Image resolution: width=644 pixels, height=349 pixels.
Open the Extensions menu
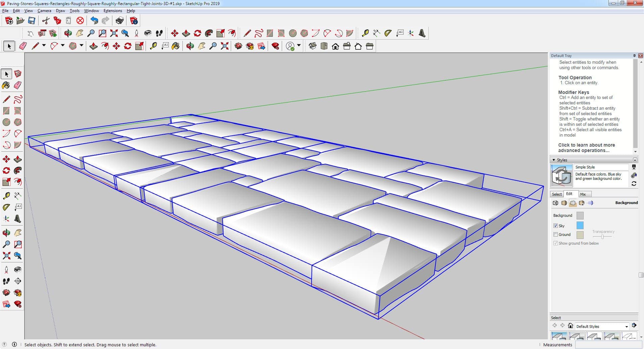pyautogui.click(x=113, y=11)
